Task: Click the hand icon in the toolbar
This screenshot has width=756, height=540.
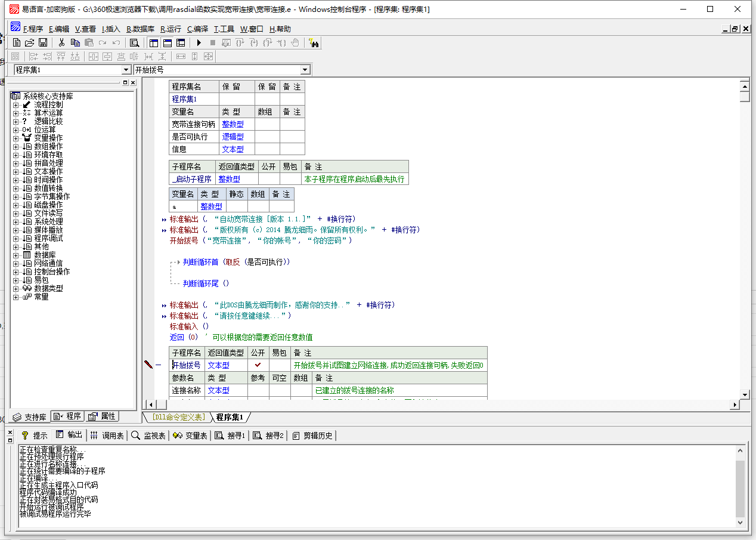Action: tap(295, 42)
